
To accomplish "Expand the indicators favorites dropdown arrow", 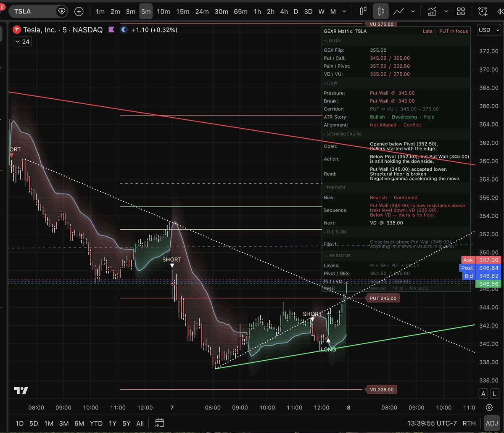I will pyautogui.click(x=446, y=12).
